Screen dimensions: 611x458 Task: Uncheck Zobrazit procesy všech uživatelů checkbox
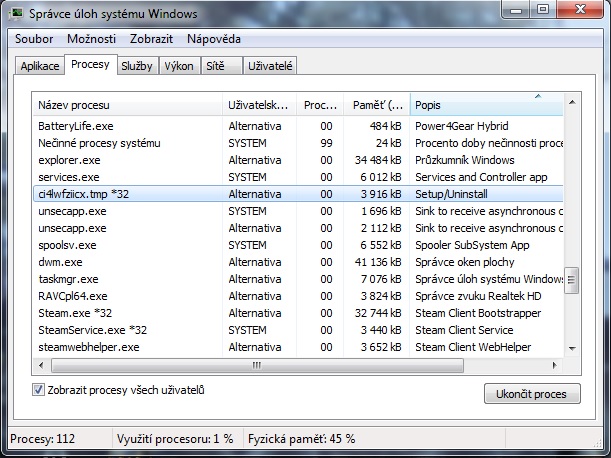(x=38, y=390)
